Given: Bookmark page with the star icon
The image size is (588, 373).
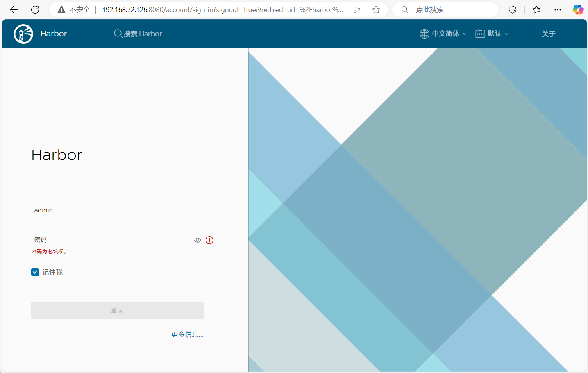Looking at the screenshot, I should (376, 10).
